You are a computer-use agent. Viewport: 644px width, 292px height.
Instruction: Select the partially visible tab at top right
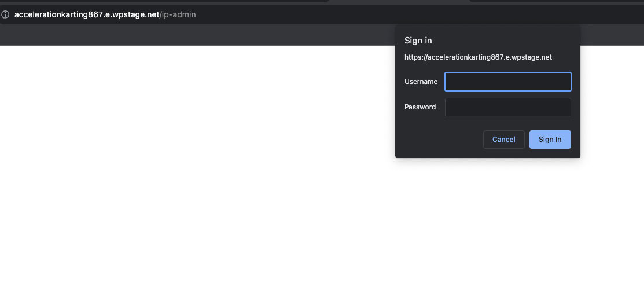click(556, 1)
